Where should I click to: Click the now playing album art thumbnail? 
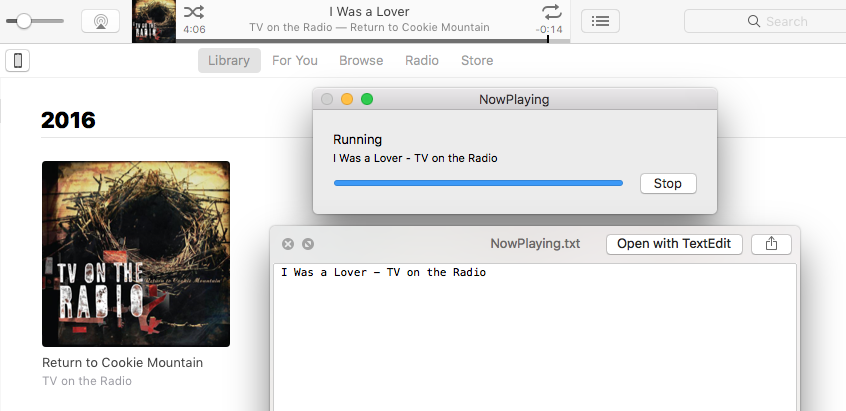154,21
